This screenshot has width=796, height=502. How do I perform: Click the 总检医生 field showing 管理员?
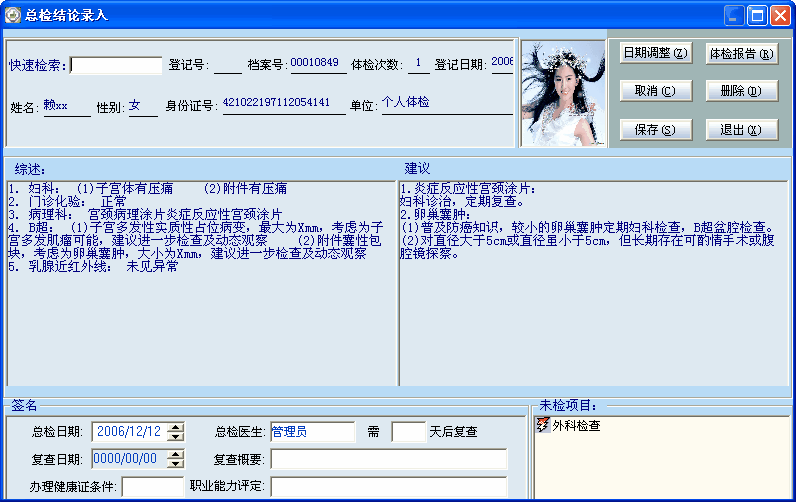313,432
